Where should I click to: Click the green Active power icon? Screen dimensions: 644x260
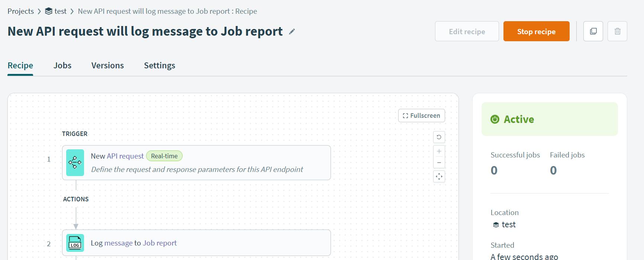point(495,119)
